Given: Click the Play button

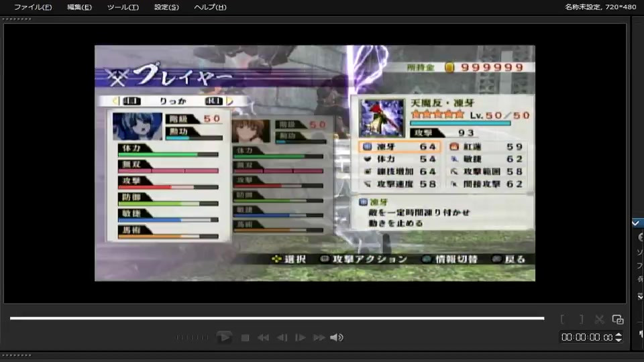Looking at the screenshot, I should tap(224, 337).
